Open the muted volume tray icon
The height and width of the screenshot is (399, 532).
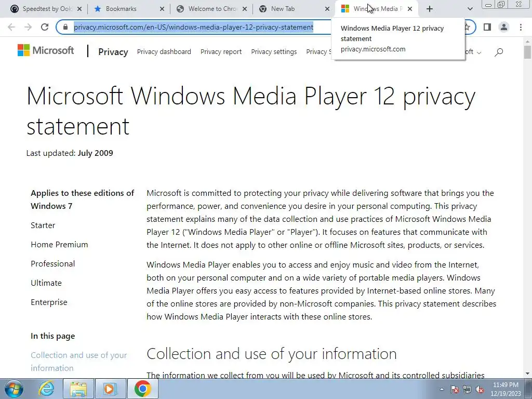click(x=480, y=389)
